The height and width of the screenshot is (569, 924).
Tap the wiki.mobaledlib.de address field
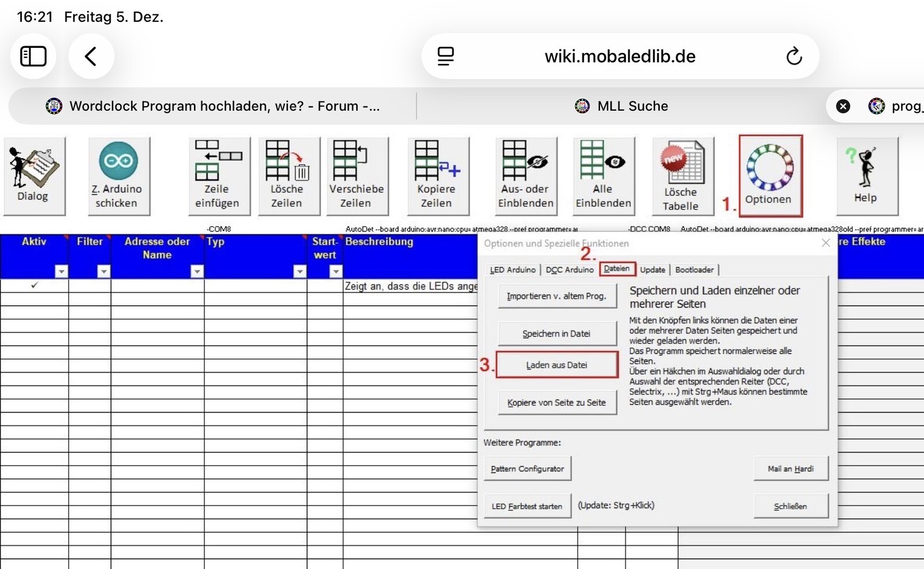pyautogui.click(x=620, y=57)
